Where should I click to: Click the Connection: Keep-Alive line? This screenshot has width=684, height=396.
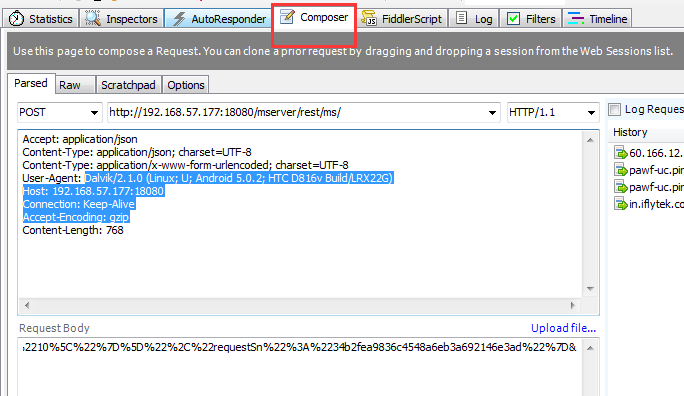79,204
